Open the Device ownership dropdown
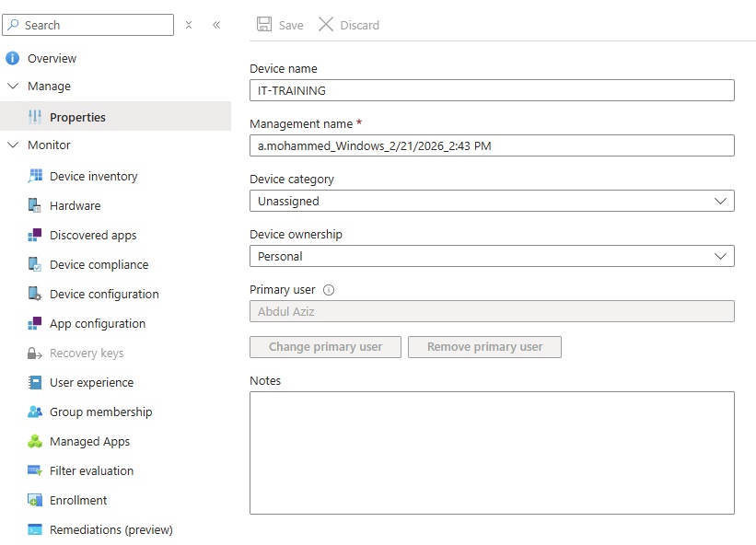The image size is (756, 545). tap(492, 256)
